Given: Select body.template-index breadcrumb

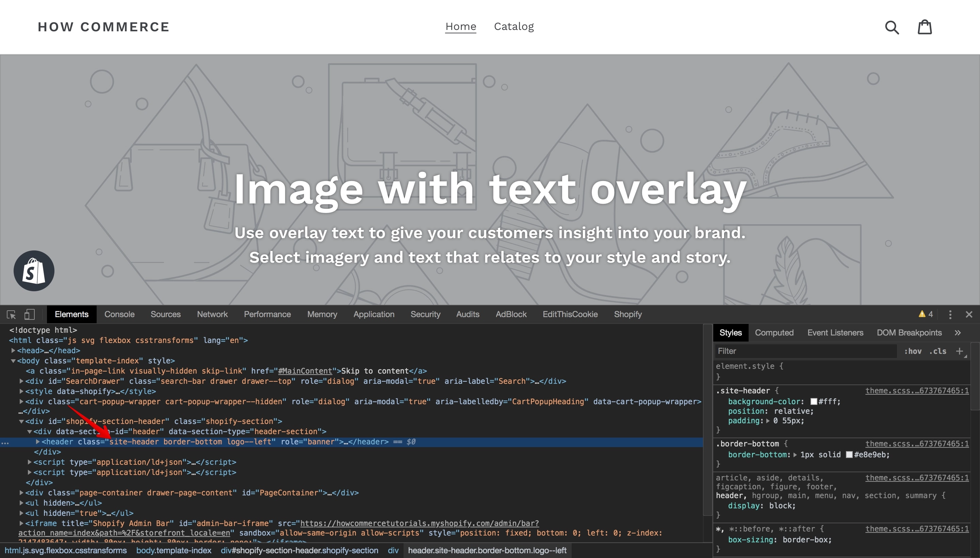Looking at the screenshot, I should pos(174,550).
